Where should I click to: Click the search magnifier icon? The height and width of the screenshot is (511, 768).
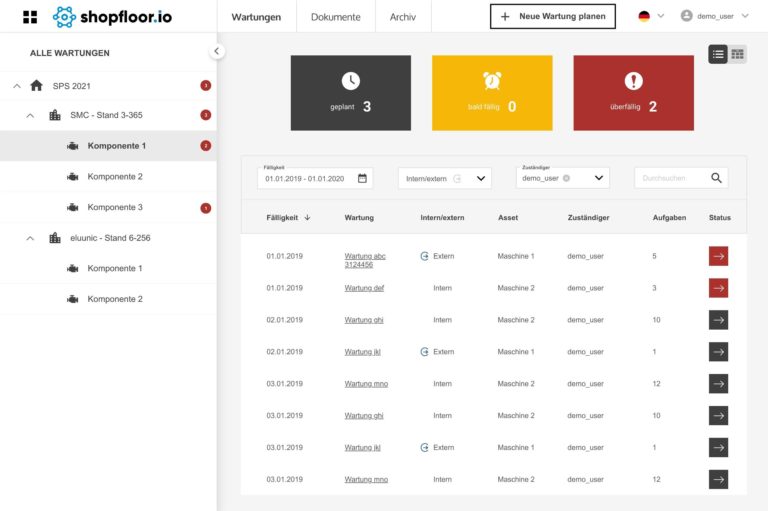716,178
